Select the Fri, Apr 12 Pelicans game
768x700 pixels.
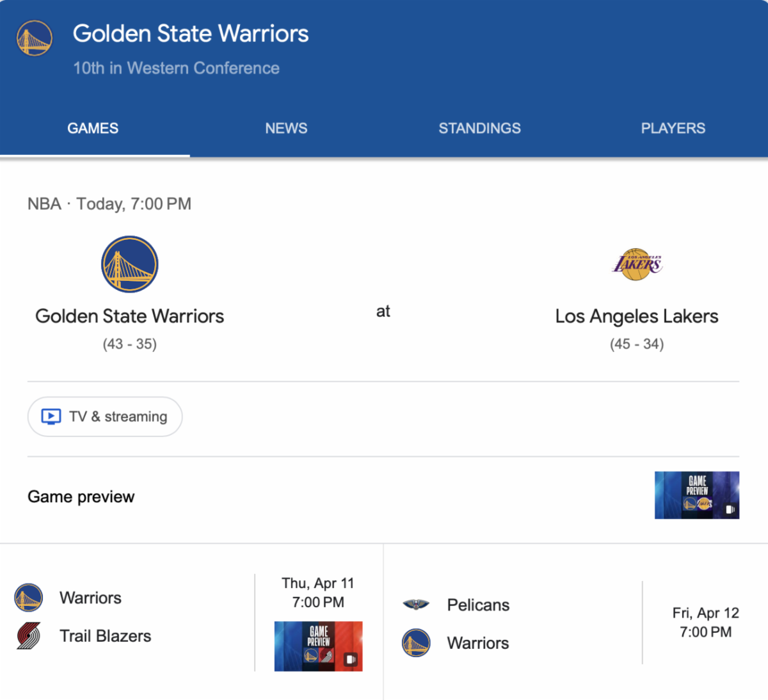(x=705, y=622)
